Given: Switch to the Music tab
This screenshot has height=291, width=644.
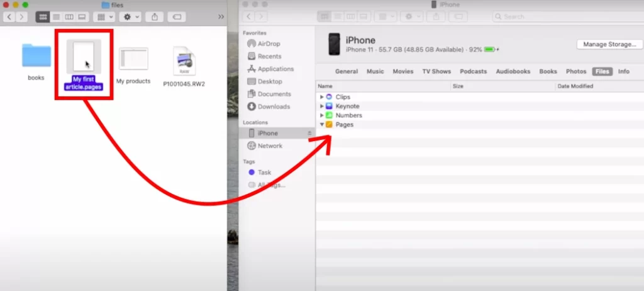Looking at the screenshot, I should 375,71.
